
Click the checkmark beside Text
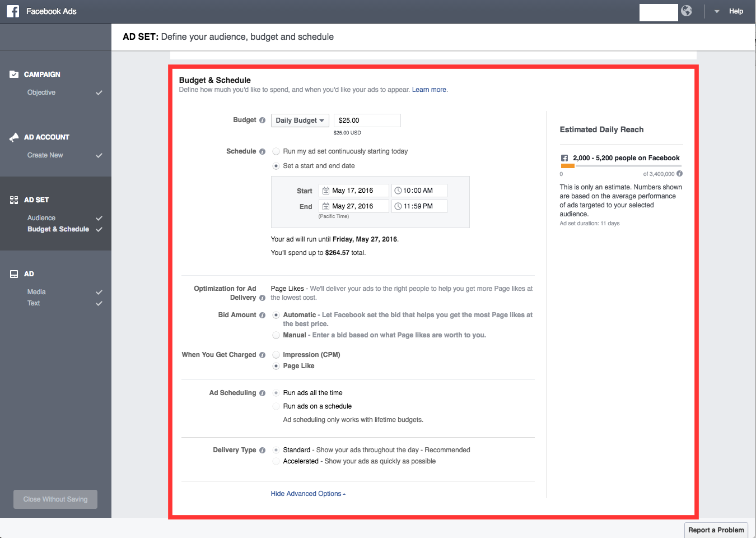tap(99, 303)
